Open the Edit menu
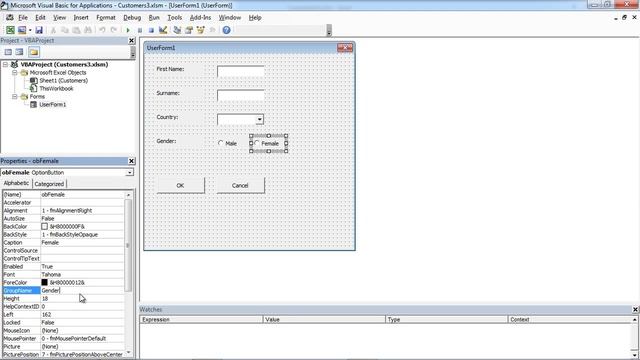 coord(40,18)
